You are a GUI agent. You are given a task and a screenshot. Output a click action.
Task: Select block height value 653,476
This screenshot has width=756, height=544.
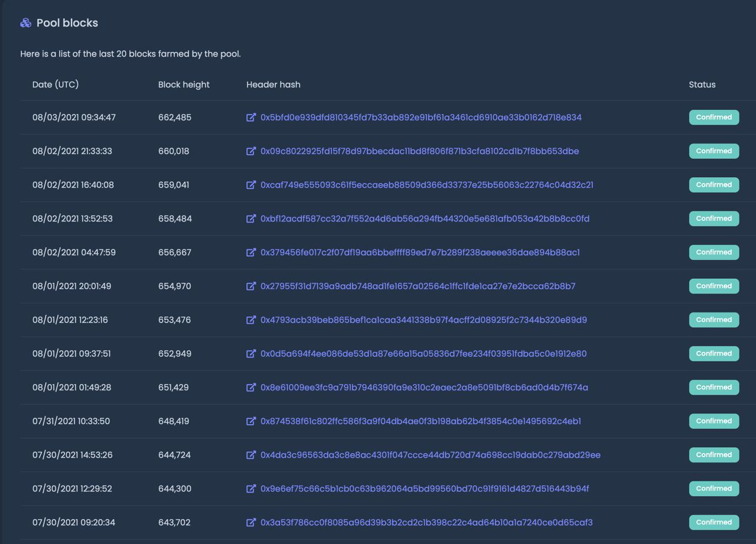click(174, 320)
